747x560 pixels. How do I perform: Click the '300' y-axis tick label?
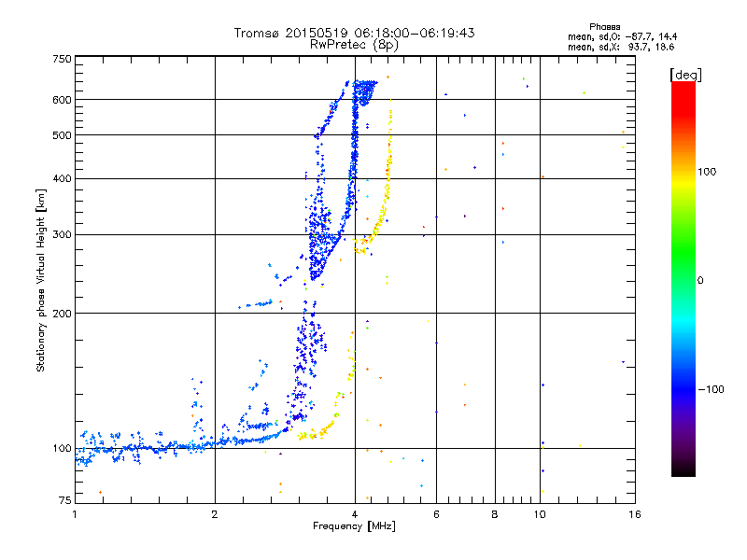[62, 235]
